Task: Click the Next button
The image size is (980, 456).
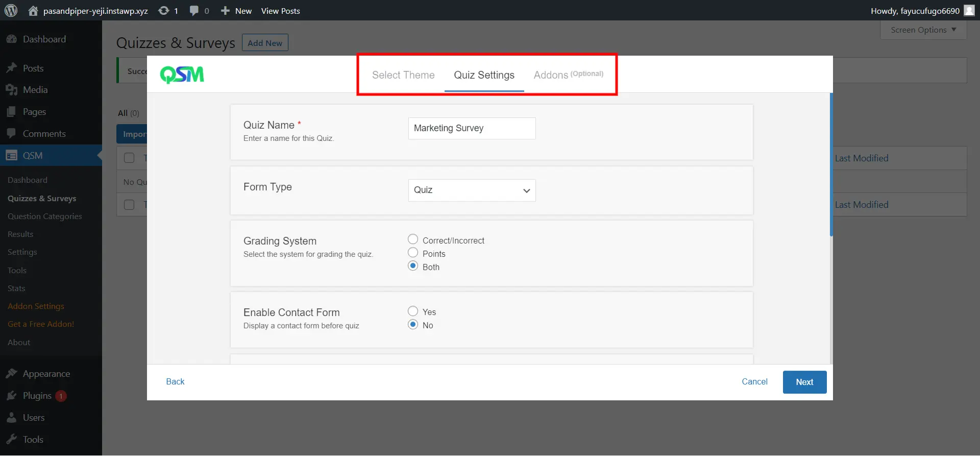Action: (804, 382)
